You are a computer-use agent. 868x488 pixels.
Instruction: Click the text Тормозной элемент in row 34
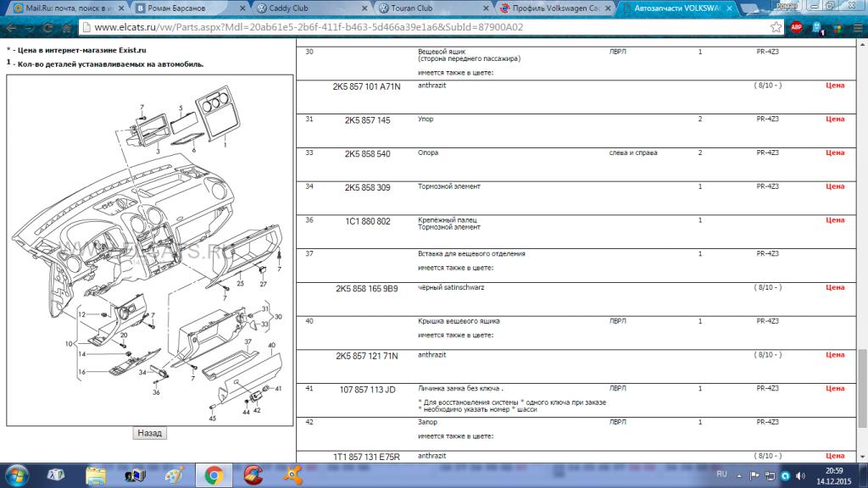[x=449, y=187]
